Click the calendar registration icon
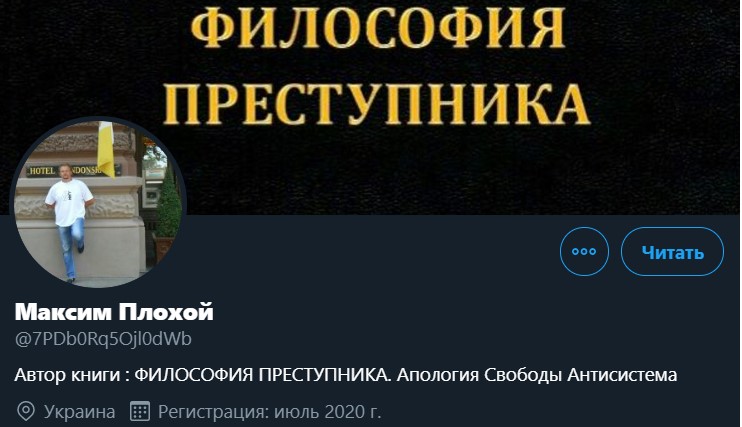 [140, 411]
